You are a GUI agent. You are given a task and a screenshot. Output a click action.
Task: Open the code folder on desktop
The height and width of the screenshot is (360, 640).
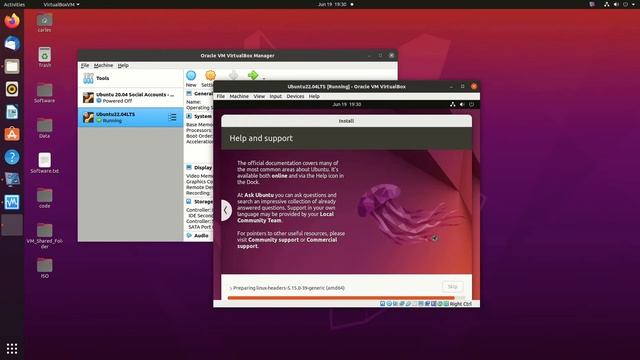pos(44,198)
